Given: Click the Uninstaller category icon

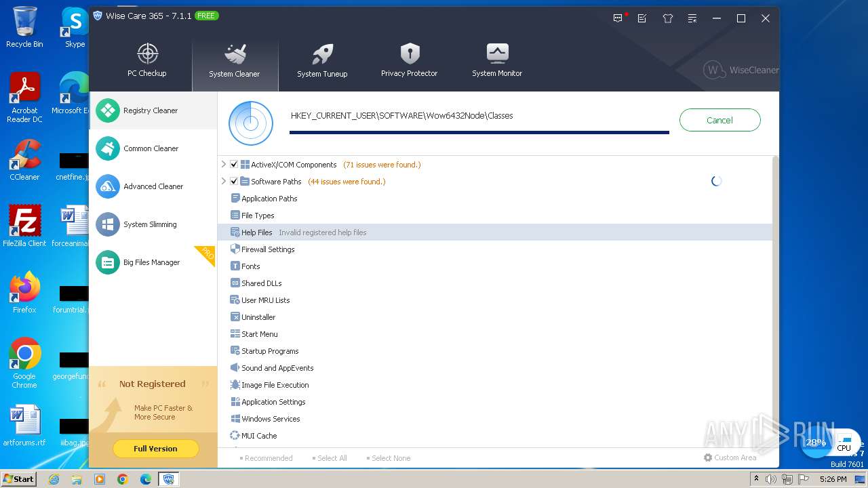Looking at the screenshot, I should (235, 317).
